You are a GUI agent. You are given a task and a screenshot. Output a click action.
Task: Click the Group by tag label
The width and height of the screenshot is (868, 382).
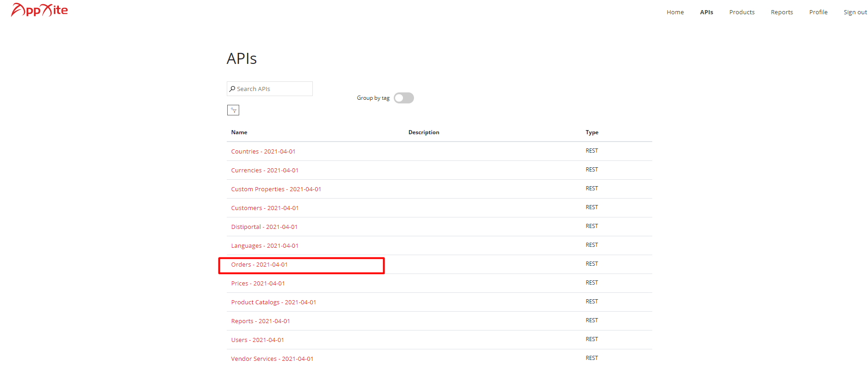(373, 98)
